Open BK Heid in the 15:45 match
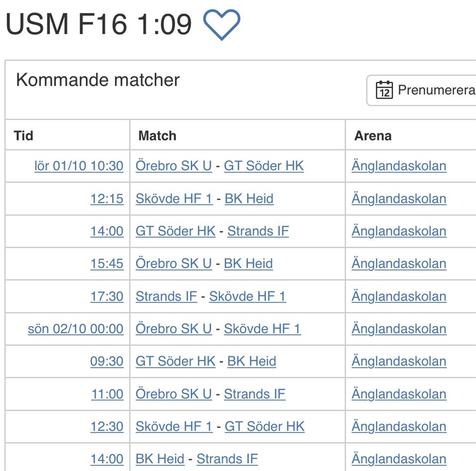476x471 pixels. tap(248, 264)
